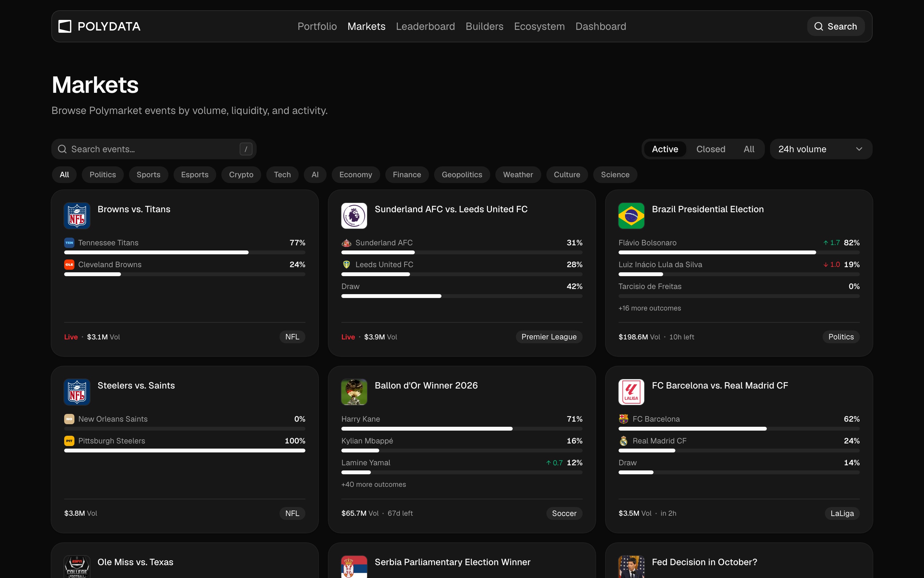Open the Brazil Presidential Election event
The height and width of the screenshot is (578, 924).
pos(707,209)
